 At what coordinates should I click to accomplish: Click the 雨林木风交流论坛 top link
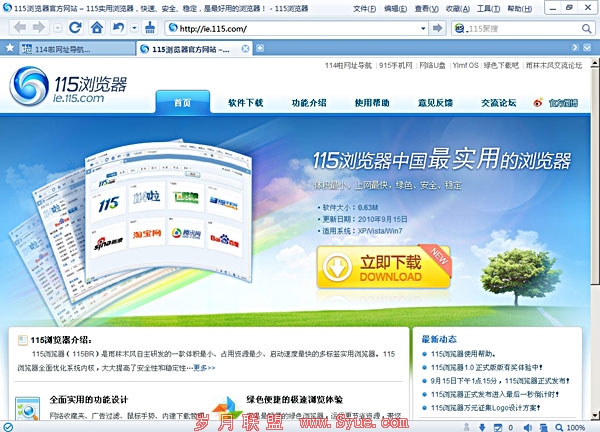(x=554, y=65)
